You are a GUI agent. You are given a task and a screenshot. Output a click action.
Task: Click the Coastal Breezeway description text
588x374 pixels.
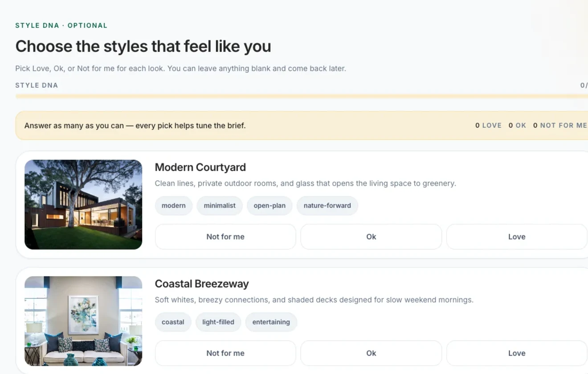pyautogui.click(x=314, y=300)
